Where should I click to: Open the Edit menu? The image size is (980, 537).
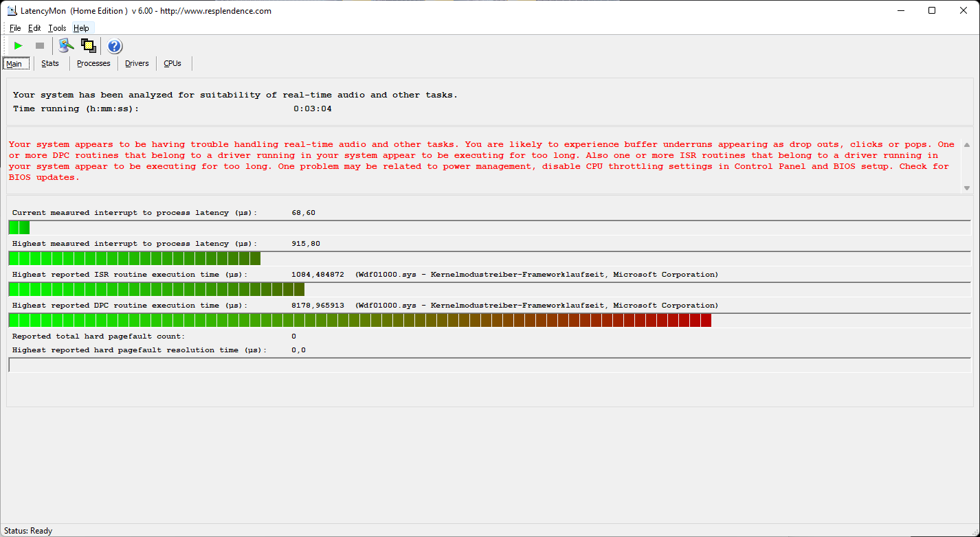pyautogui.click(x=34, y=28)
